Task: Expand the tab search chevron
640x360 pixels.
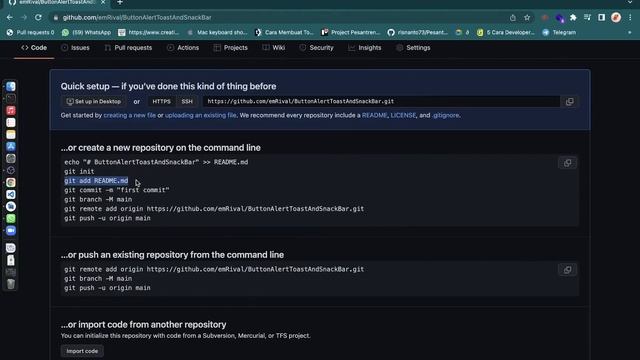Action: (x=630, y=2)
